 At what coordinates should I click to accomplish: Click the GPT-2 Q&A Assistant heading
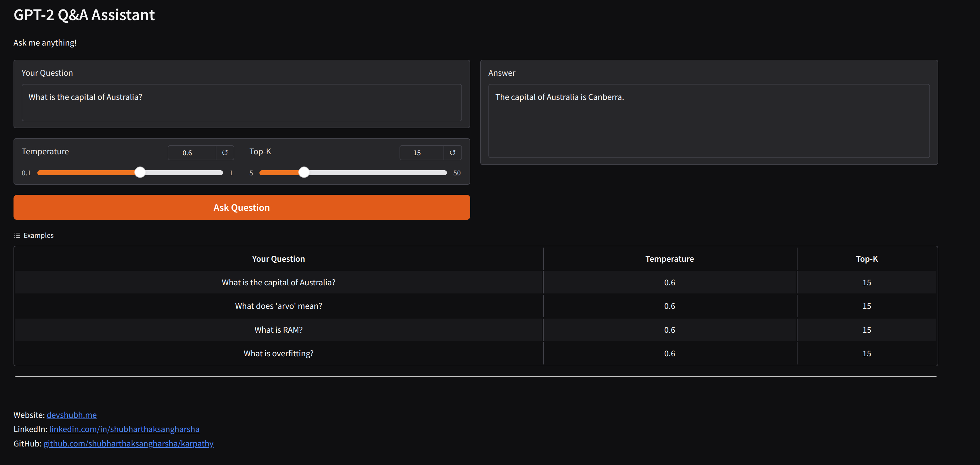click(x=84, y=15)
